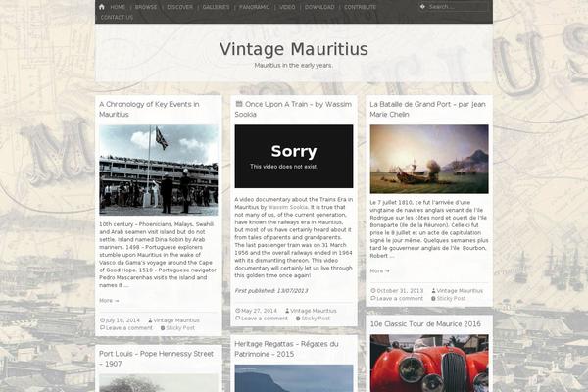588x392 pixels.
Task: Click More link under Chronology post
Action: tap(109, 301)
